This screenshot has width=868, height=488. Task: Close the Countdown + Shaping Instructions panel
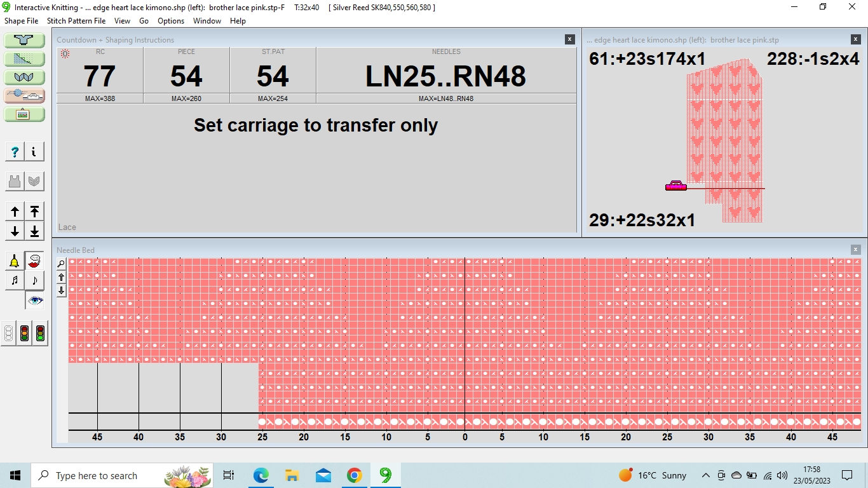click(x=569, y=39)
